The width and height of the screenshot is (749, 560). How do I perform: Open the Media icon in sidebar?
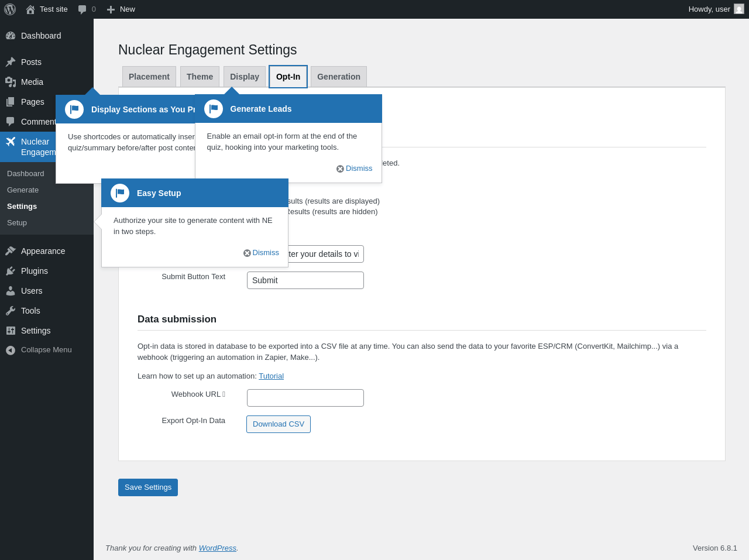pyautogui.click(x=11, y=82)
